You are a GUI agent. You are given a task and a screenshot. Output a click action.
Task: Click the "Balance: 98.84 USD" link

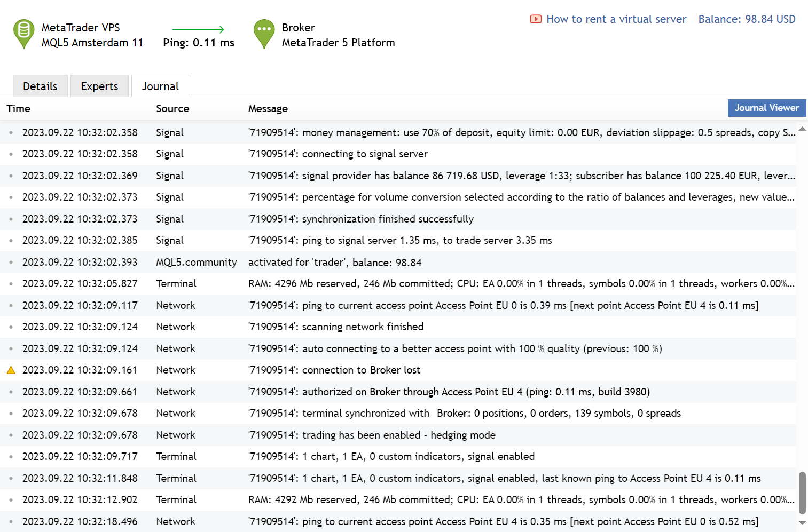[x=747, y=19]
